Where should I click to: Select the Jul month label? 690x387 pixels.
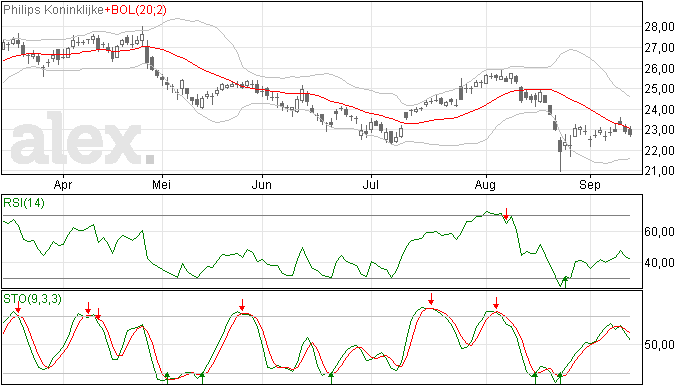(371, 185)
